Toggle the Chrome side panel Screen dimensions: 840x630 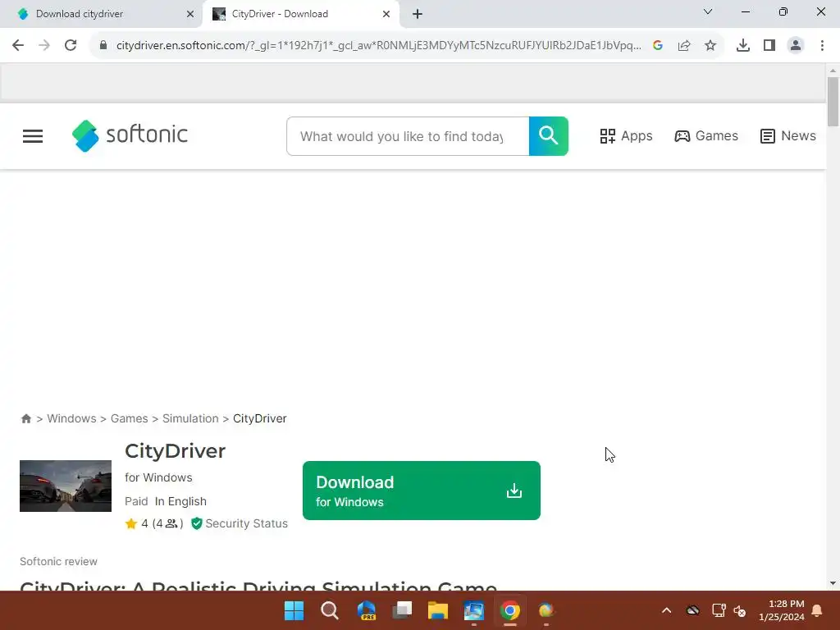769,45
